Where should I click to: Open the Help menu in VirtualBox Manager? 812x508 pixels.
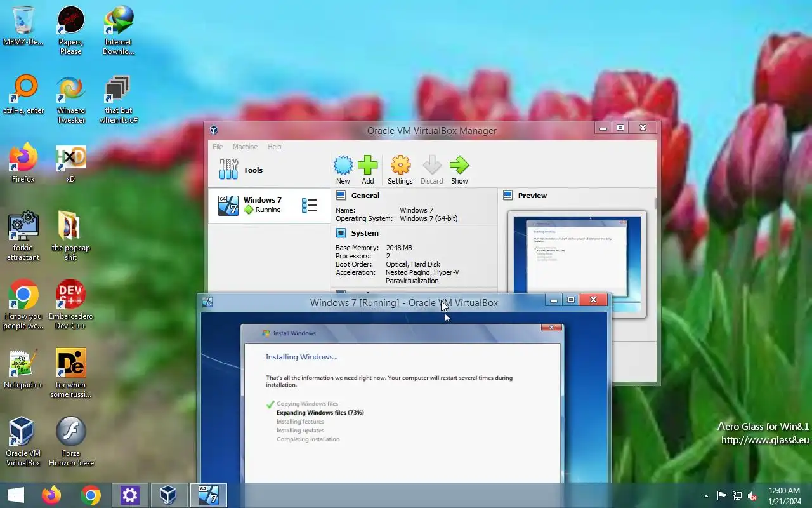274,147
